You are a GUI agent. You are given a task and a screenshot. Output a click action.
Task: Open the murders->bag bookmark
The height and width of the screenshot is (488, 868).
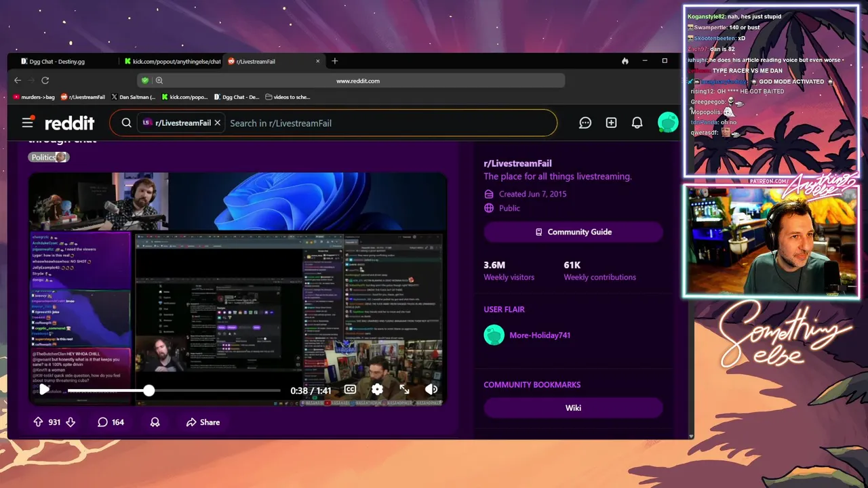33,97
